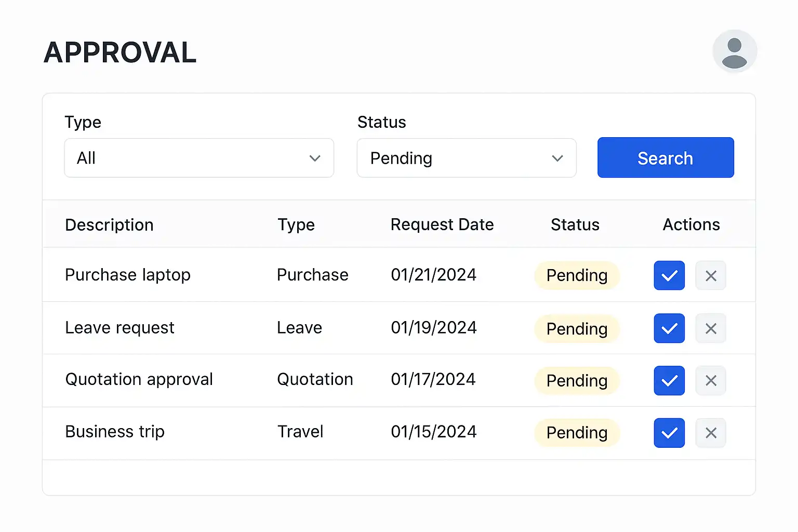Click the Pending badge for Purchase laptop
Viewport: 798px width, 532px height.
click(x=577, y=275)
